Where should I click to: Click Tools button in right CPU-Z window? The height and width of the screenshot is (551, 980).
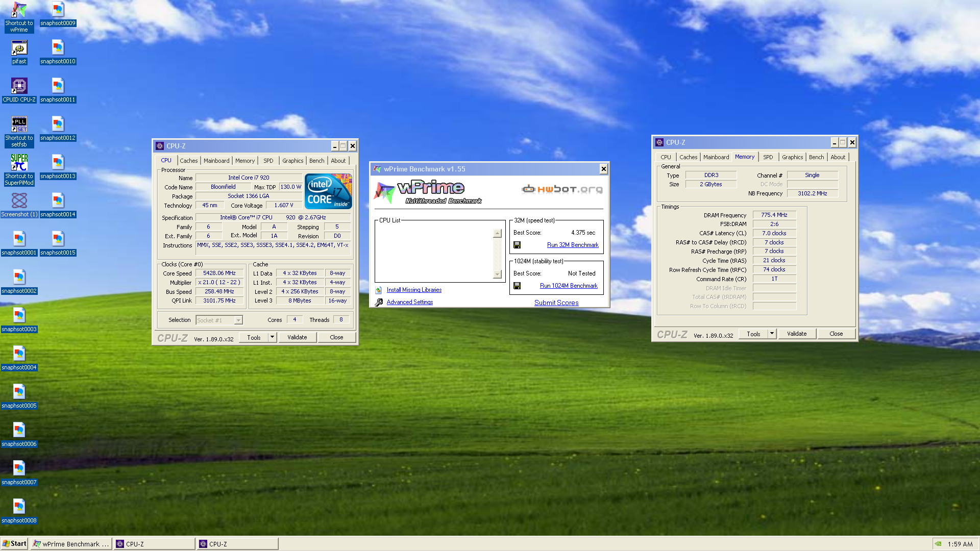(x=753, y=334)
